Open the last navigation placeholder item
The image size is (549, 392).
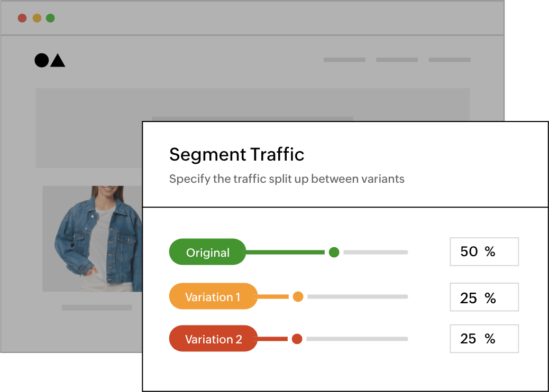pos(449,60)
